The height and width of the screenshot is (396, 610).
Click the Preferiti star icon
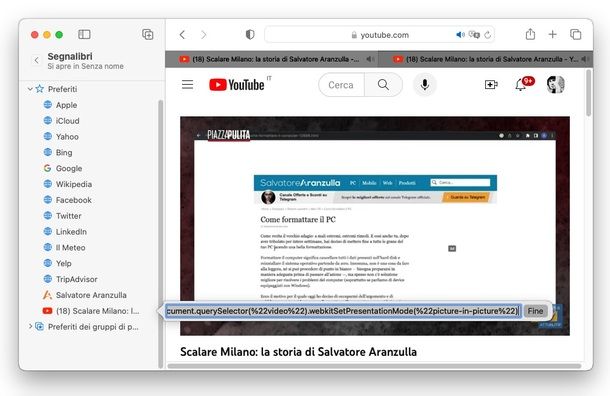coord(40,89)
